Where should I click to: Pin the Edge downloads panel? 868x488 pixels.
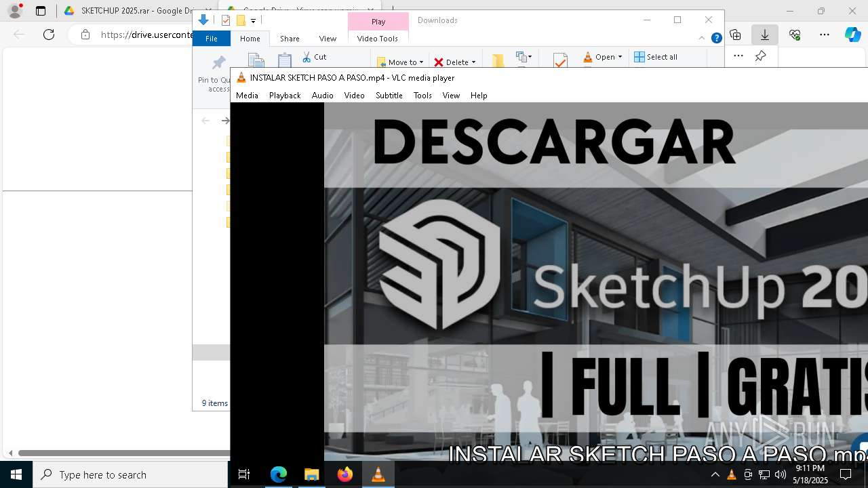pyautogui.click(x=761, y=56)
